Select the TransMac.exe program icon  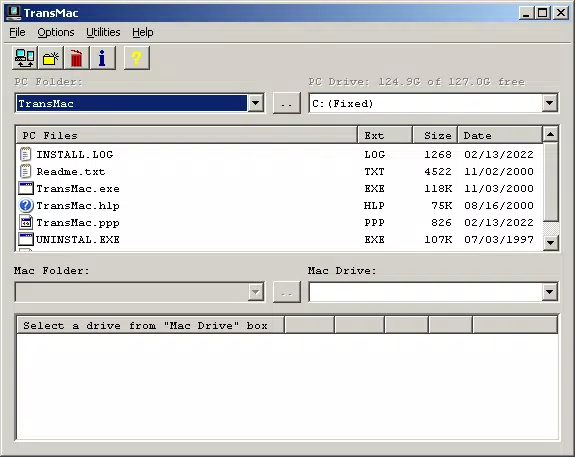(26, 189)
